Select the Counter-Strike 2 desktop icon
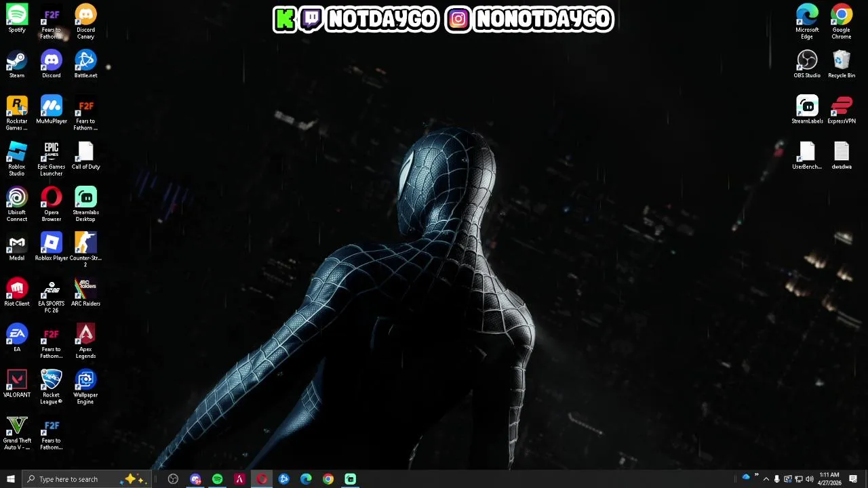Viewport: 868px width, 488px height. point(85,249)
